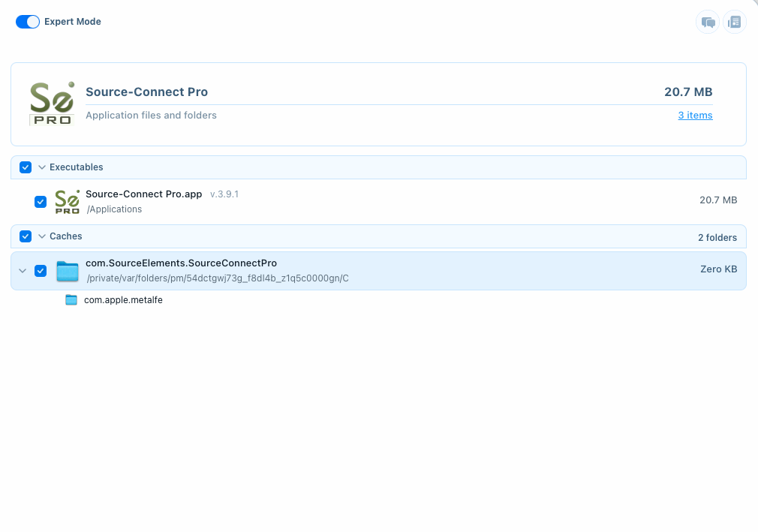This screenshot has width=758, height=532.
Task: Select the com.apple.metalfe entry
Action: pos(123,299)
